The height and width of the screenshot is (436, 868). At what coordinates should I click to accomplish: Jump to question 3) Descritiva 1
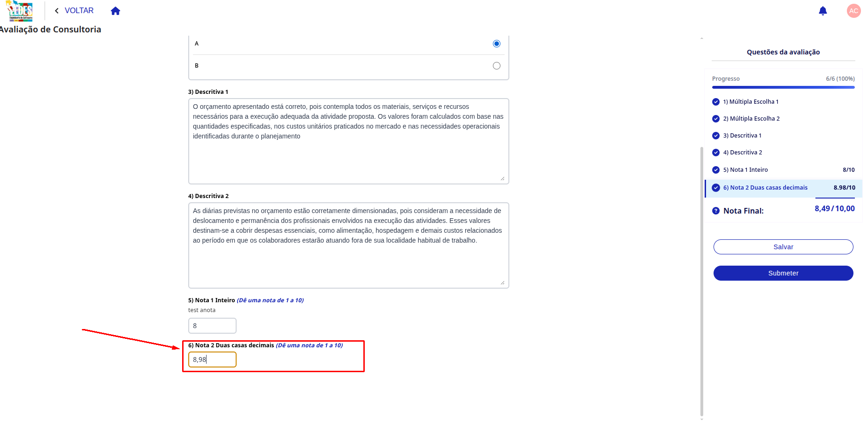pyautogui.click(x=742, y=136)
